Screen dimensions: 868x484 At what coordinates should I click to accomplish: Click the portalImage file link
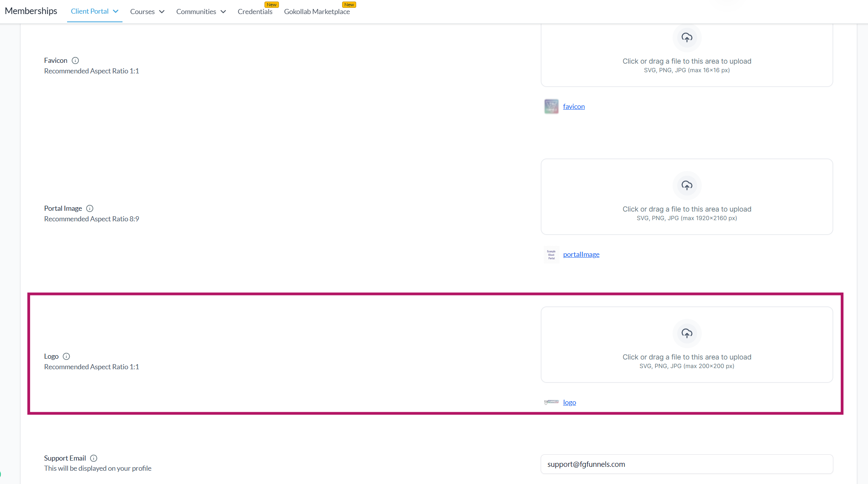(581, 254)
